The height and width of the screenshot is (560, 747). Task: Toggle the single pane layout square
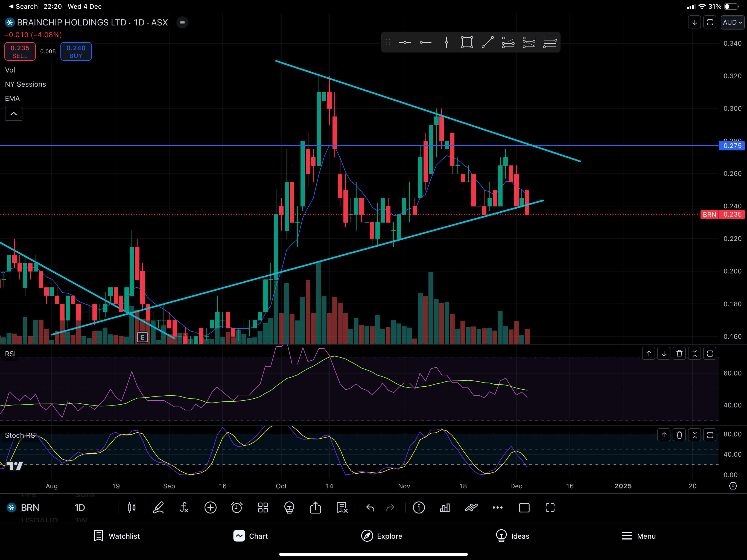[524, 508]
